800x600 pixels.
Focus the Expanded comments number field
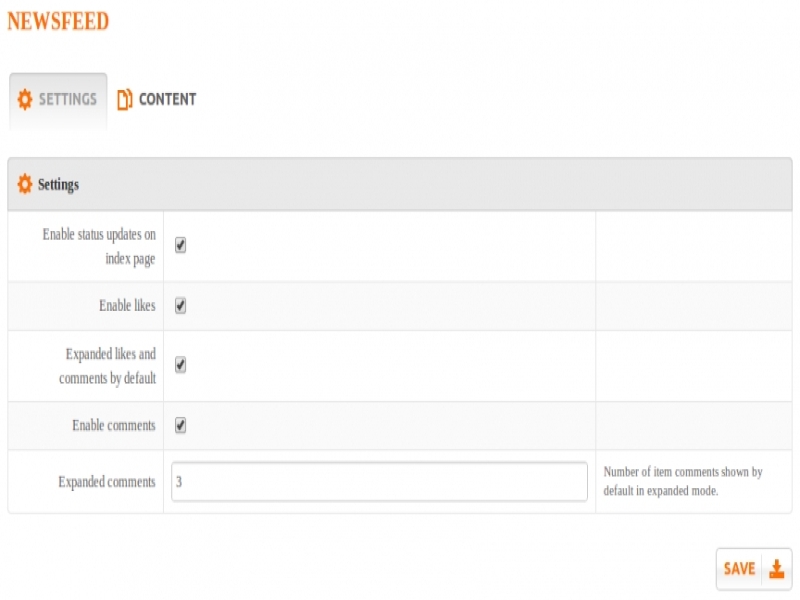point(379,481)
